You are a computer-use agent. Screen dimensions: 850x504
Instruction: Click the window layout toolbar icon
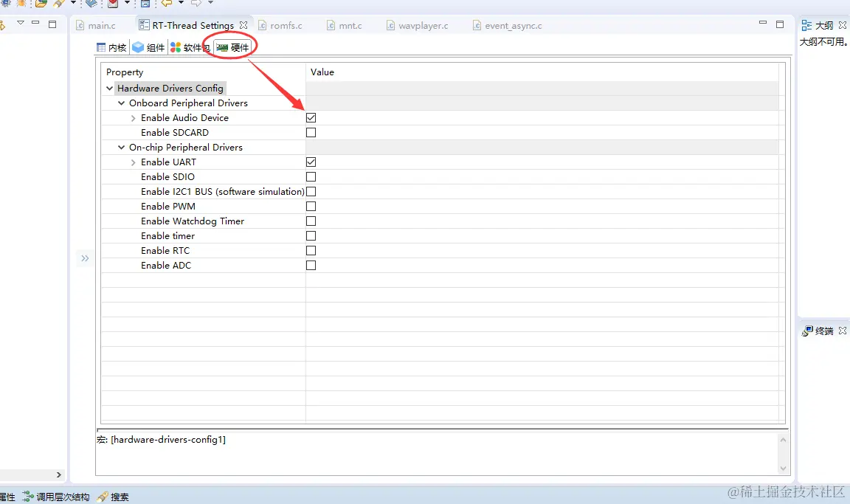[145, 3]
